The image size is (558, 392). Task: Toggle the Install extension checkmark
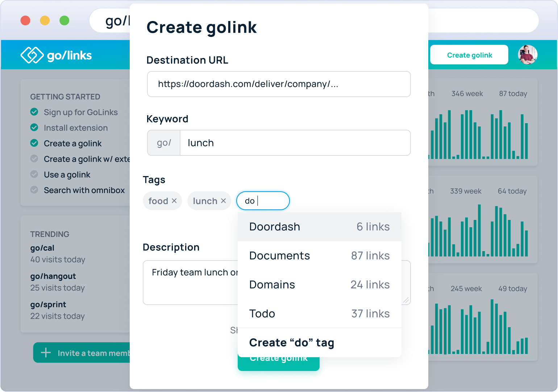coord(34,128)
